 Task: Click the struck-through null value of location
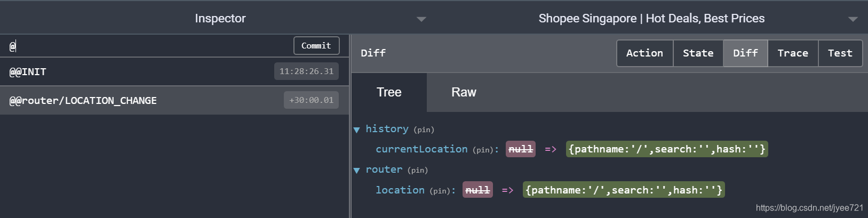(477, 190)
